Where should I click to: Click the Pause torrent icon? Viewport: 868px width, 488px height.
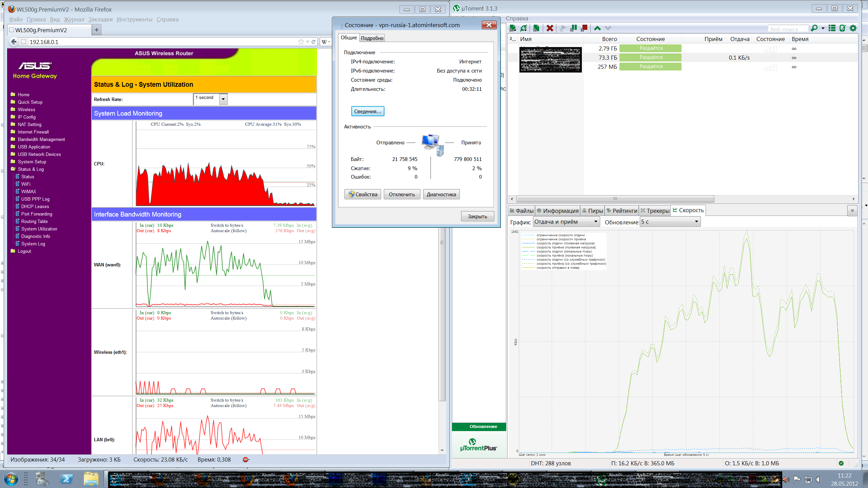(x=574, y=28)
